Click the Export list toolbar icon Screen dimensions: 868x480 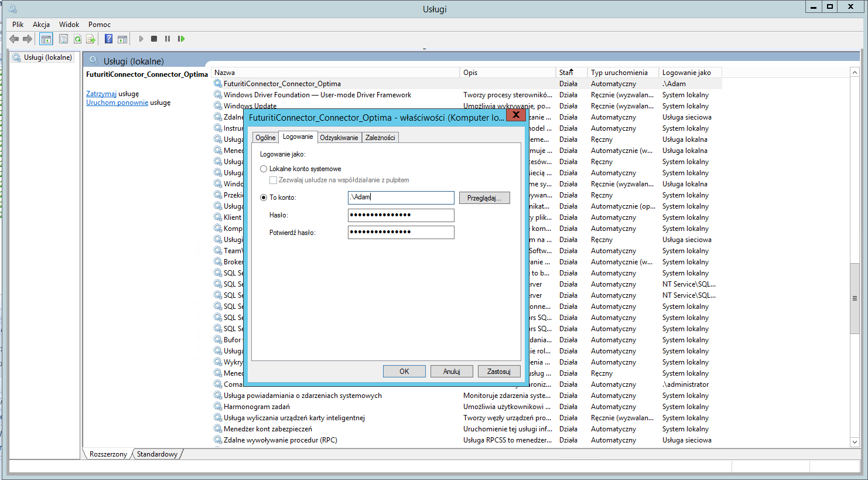click(91, 39)
